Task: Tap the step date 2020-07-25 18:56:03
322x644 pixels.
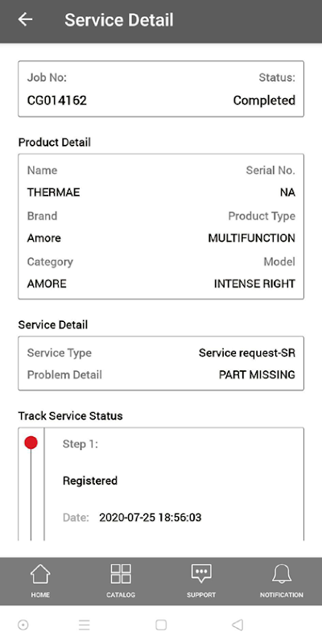Action: pyautogui.click(x=151, y=517)
